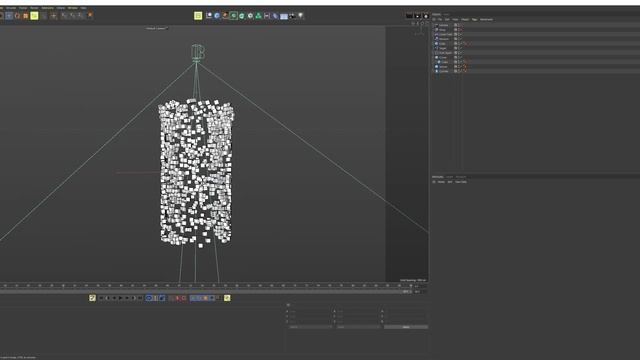Click the orange tag on the Sphere row
The height and width of the screenshot is (360, 640).
(x=465, y=67)
